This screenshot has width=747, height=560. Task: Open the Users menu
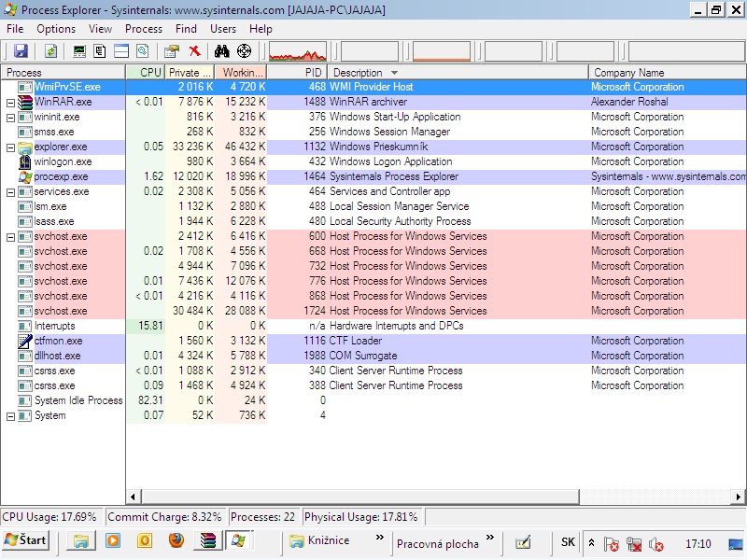(223, 29)
